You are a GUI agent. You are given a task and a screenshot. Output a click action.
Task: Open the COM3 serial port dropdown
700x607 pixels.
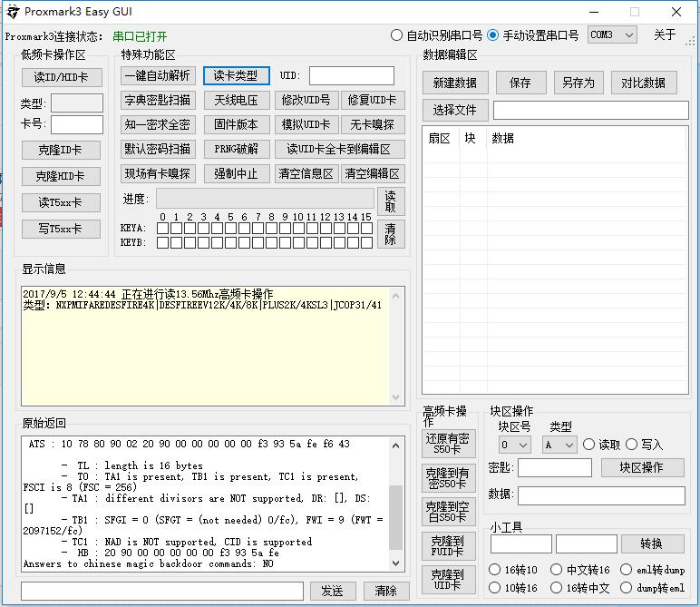click(x=612, y=34)
